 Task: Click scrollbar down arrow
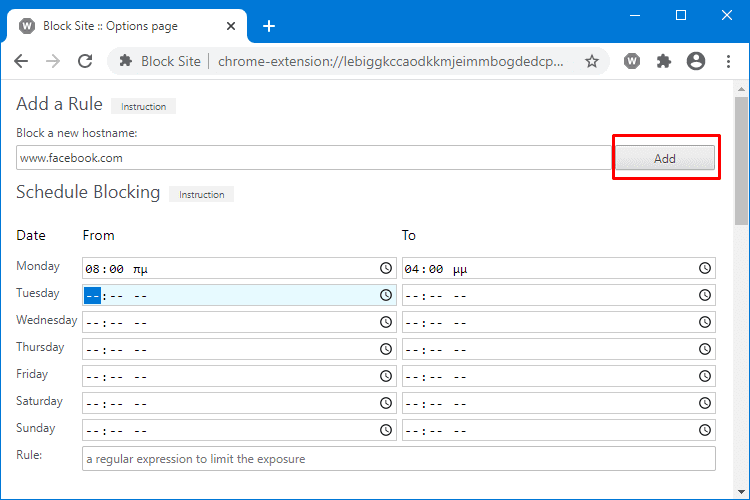click(x=741, y=491)
